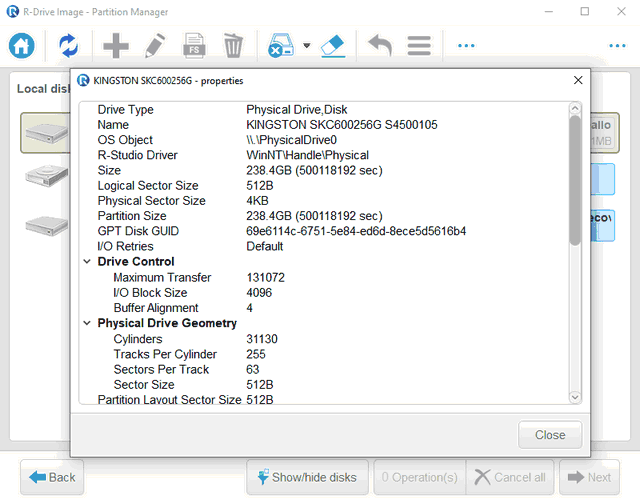
Task: Open the middle toolbar more options dots
Action: 466,45
